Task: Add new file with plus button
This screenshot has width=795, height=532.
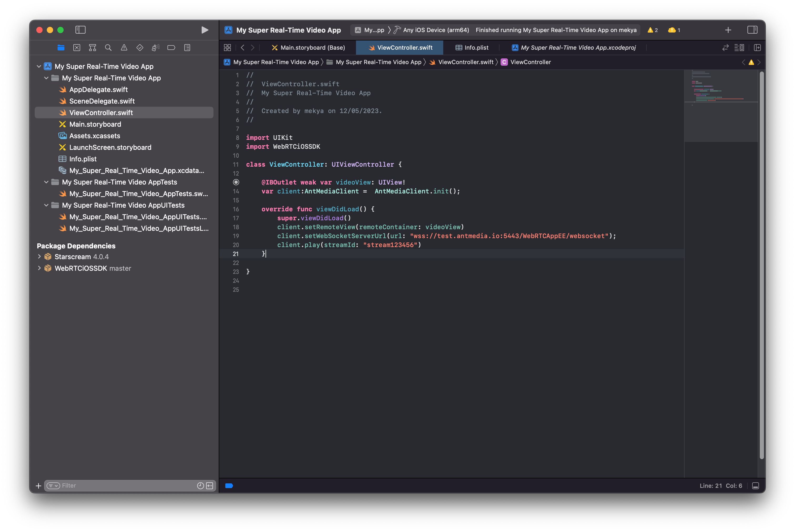Action: click(39, 486)
